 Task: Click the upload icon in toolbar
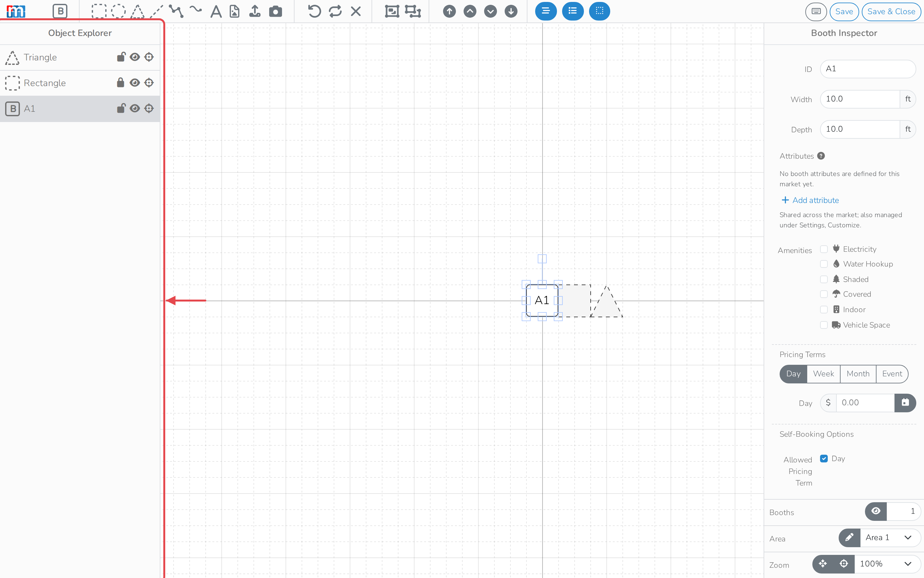pos(255,12)
